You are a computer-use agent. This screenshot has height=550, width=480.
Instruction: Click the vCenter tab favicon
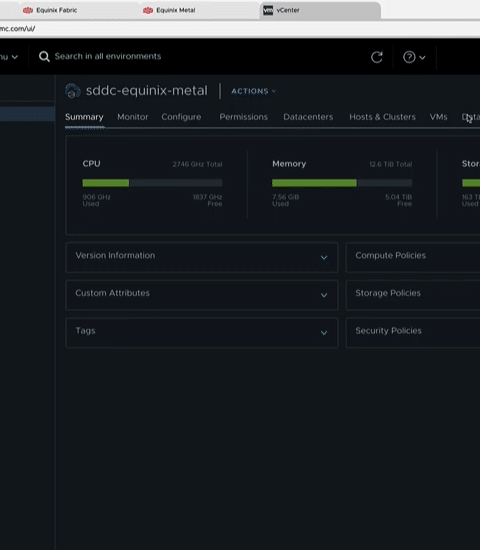[x=268, y=10]
